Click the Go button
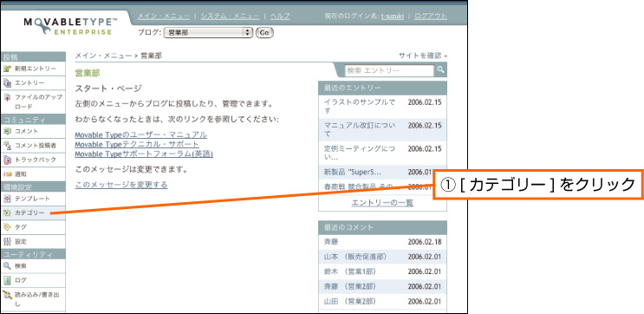 (x=264, y=32)
